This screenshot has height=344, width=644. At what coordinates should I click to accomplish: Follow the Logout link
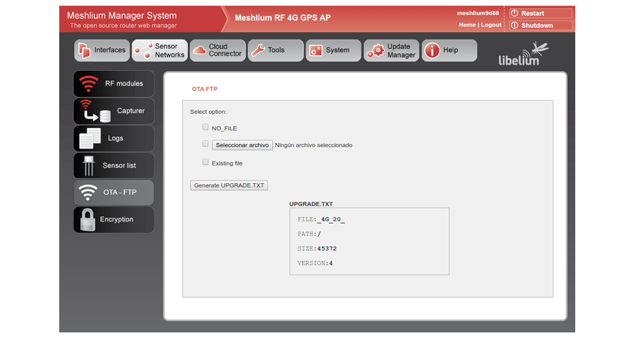point(492,25)
